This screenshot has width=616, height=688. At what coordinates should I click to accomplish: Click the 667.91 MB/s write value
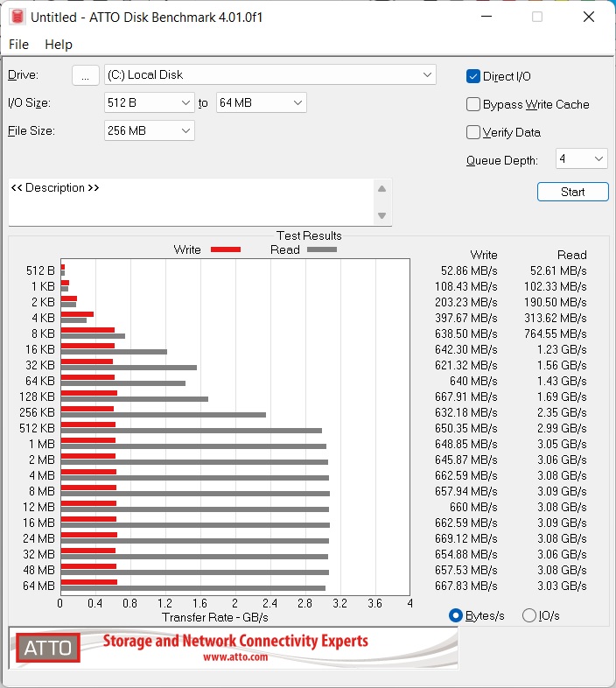[466, 397]
